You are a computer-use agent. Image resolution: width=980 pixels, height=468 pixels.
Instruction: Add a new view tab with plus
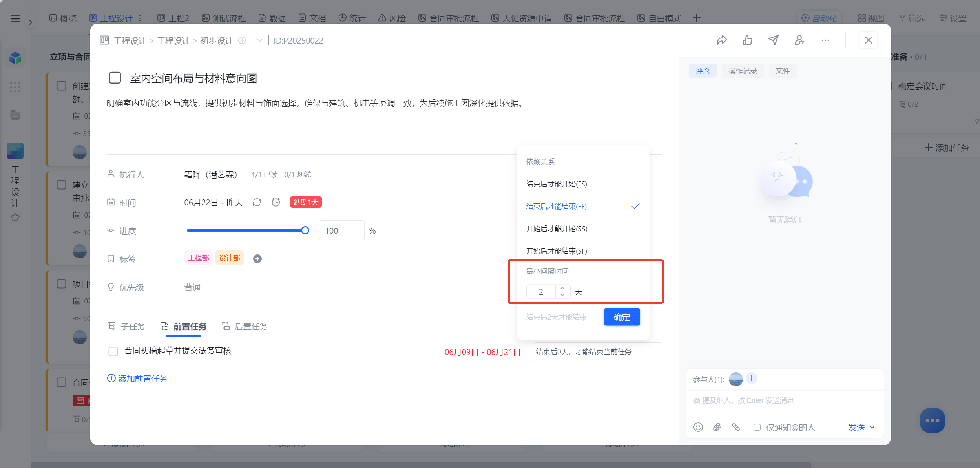pos(697,18)
